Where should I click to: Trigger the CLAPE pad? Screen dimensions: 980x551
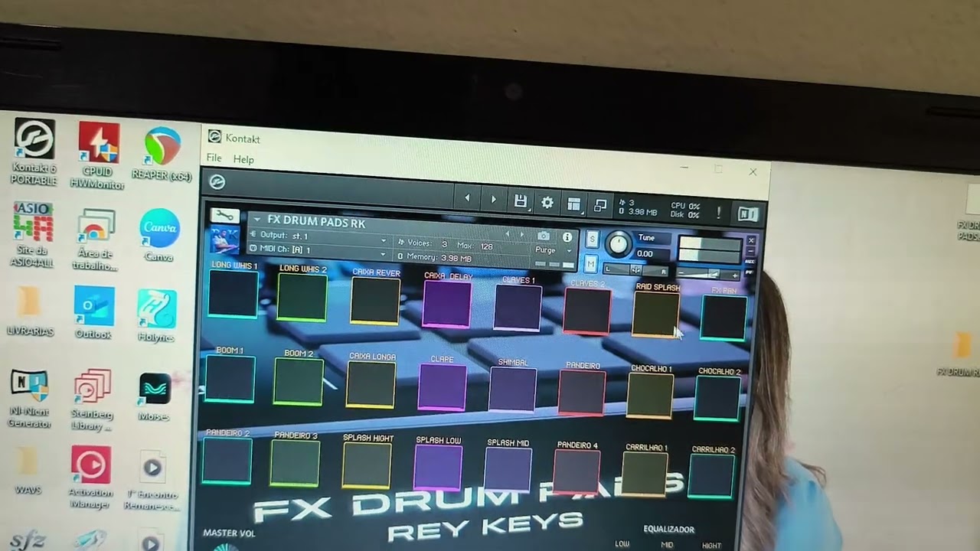(442, 387)
